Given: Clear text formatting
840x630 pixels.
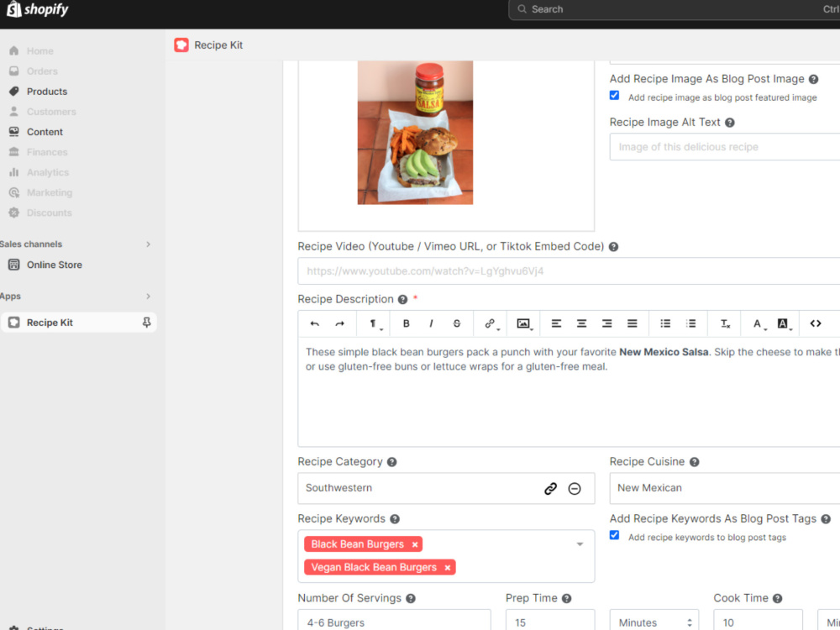Looking at the screenshot, I should (x=725, y=323).
